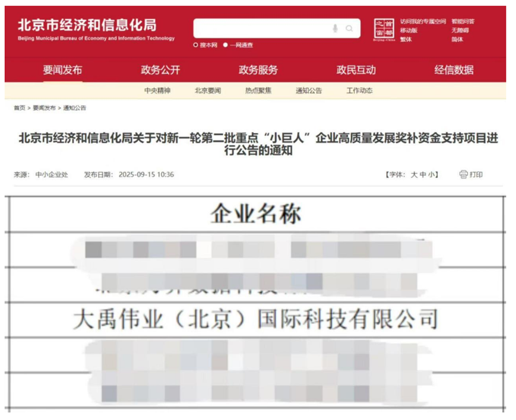Image resolution: width=516 pixels, height=420 pixels.
Task: Open the 智能问答 link
Action: 463,21
